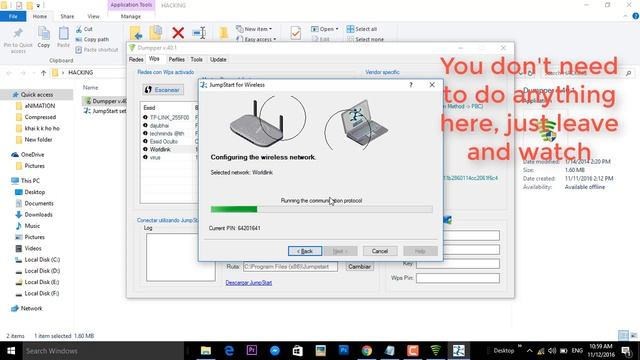640x360 pixels.
Task: Click the Search Windows taskbar box
Action: [x=102, y=351]
